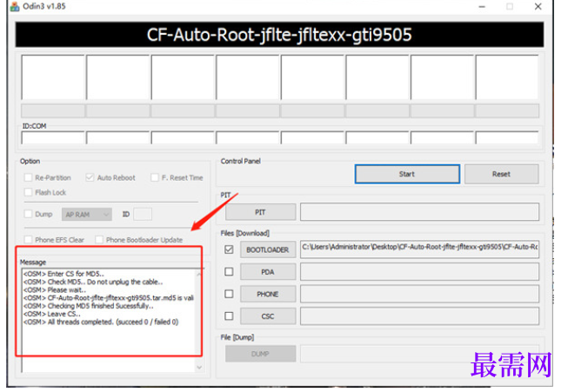Click the first ID:COM port box
The image size is (568, 392).
(x=53, y=138)
